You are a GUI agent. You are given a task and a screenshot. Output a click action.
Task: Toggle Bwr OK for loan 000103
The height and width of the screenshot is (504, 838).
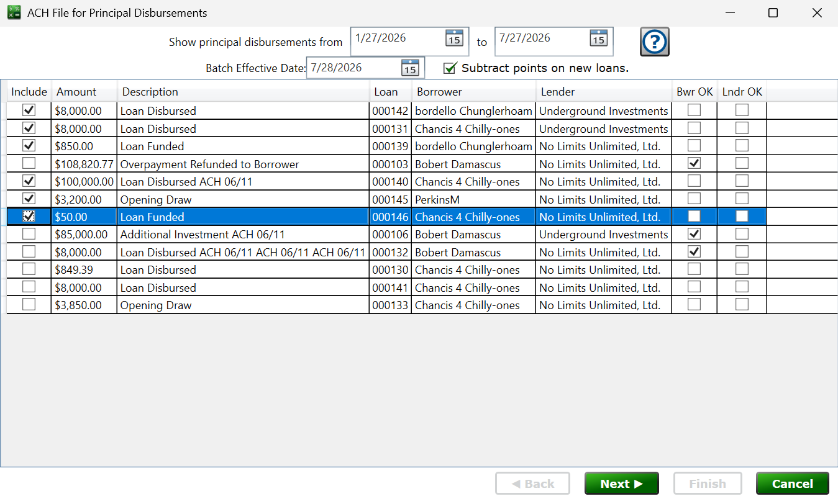point(695,164)
